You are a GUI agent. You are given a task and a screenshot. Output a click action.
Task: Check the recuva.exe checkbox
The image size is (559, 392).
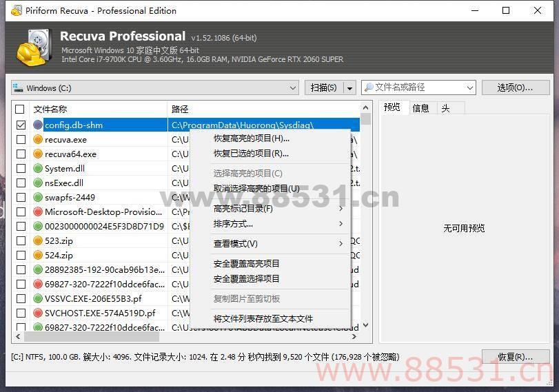(x=21, y=139)
